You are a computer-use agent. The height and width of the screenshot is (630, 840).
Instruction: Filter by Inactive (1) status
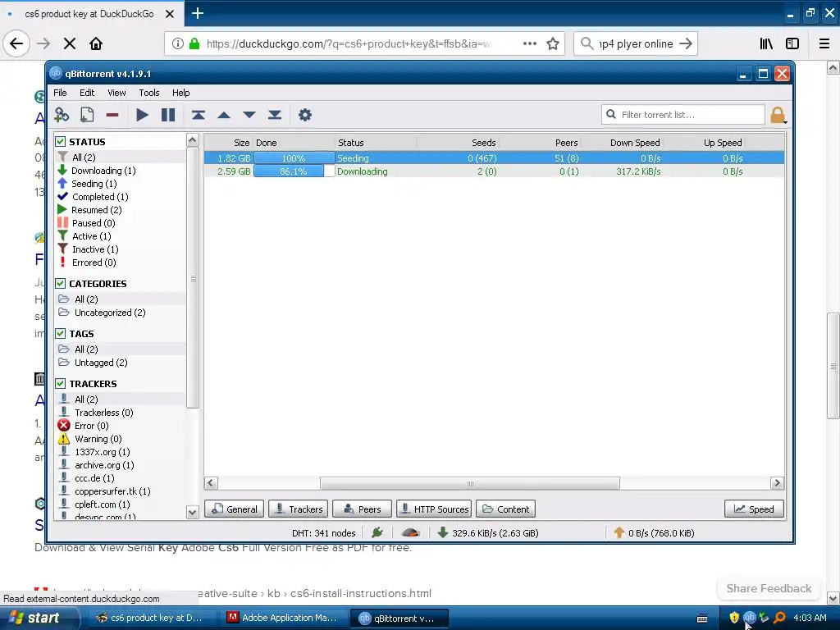pos(95,249)
